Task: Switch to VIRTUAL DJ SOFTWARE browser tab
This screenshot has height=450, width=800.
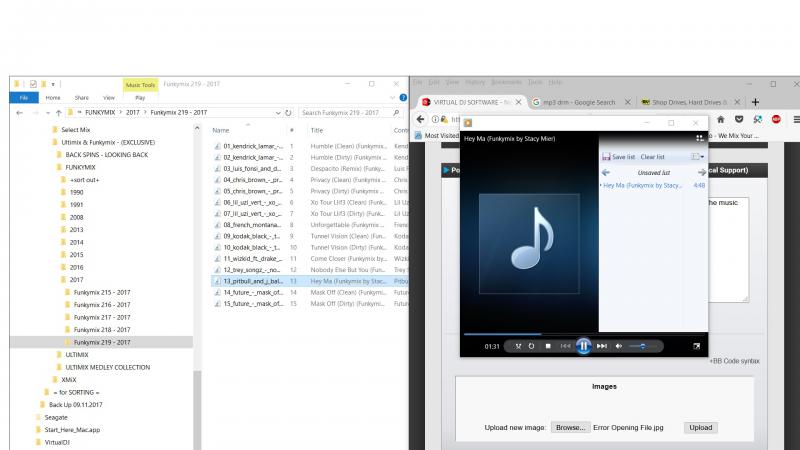Action: pyautogui.click(x=472, y=102)
